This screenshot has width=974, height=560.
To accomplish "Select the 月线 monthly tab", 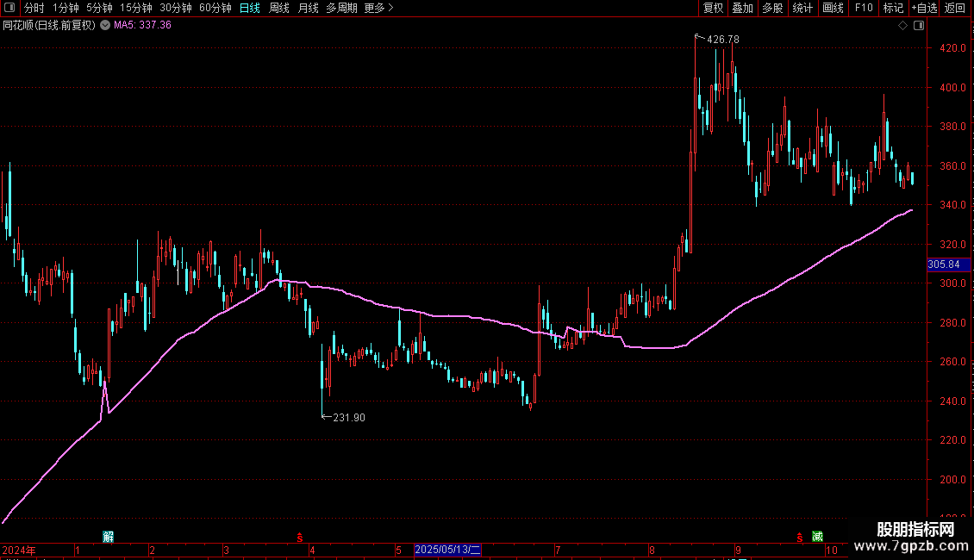I will 308,8.
